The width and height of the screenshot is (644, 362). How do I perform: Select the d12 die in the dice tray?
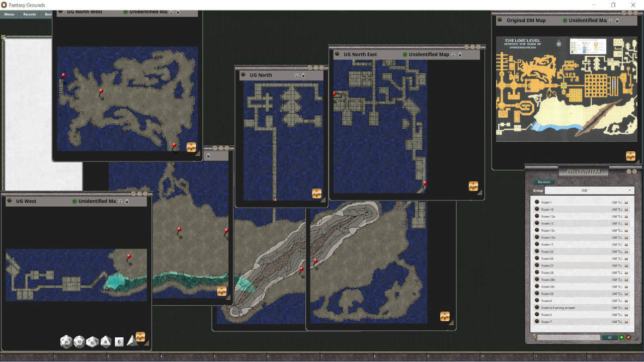(x=79, y=342)
